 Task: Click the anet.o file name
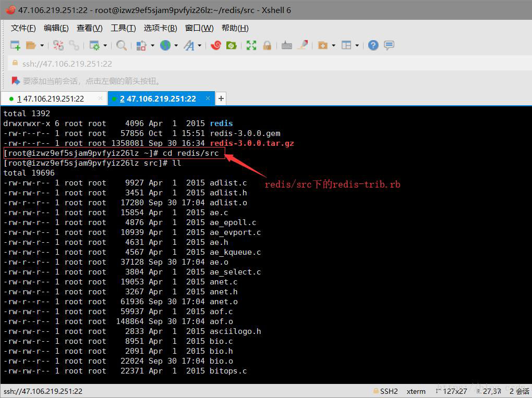224,302
